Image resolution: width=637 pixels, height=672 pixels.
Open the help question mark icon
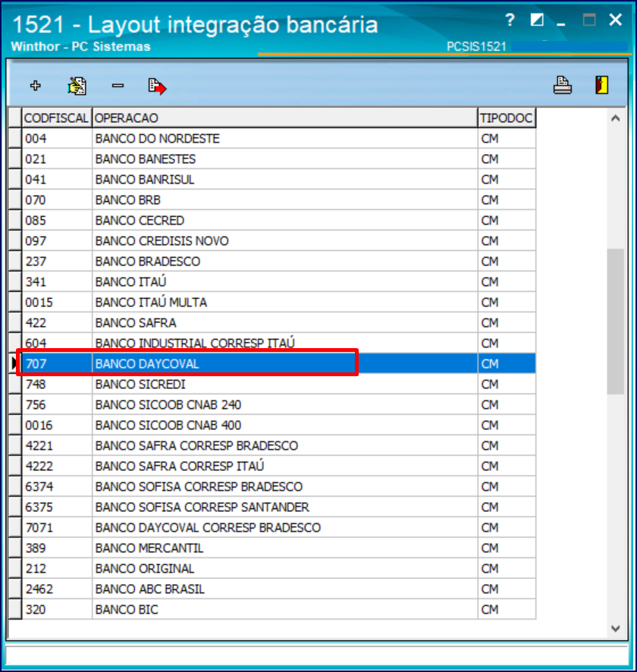[x=510, y=20]
